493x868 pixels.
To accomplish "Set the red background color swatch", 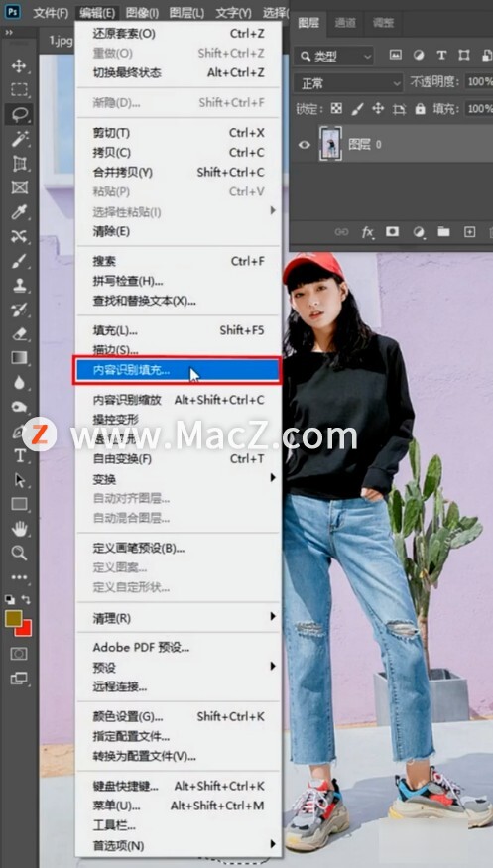I will pos(26,630).
